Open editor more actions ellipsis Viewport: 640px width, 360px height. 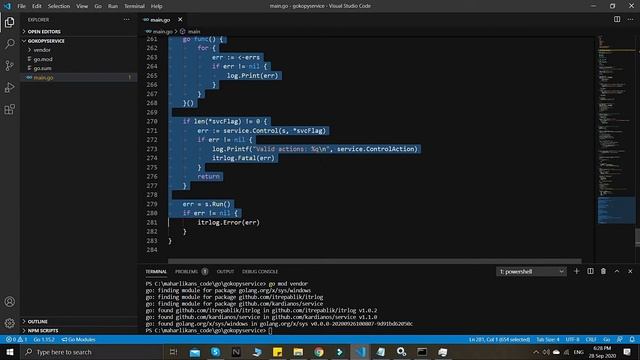(x=631, y=20)
